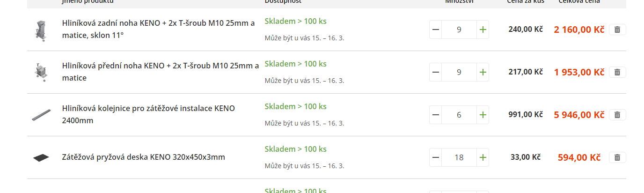Increase quantity of Zátěžová pryžová deska
Screen dimensions: 644x193
point(483,157)
